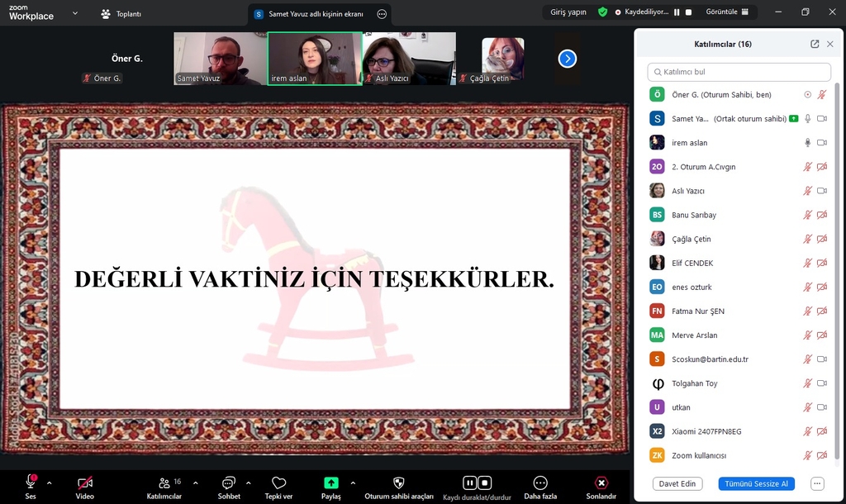Click the Tümünü Sessize Al button

[756, 483]
